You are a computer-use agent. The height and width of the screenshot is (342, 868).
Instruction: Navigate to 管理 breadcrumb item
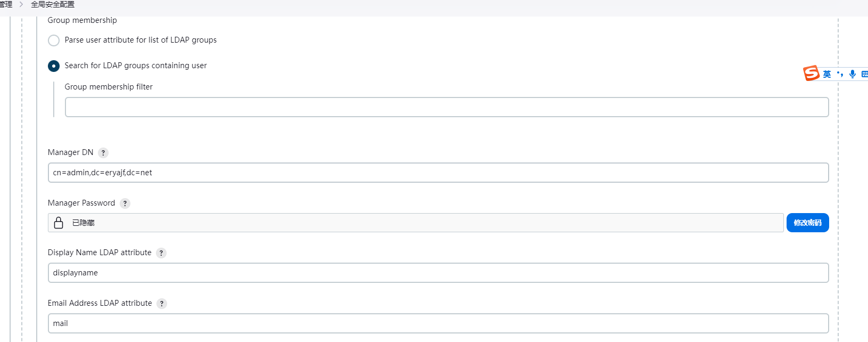click(6, 4)
